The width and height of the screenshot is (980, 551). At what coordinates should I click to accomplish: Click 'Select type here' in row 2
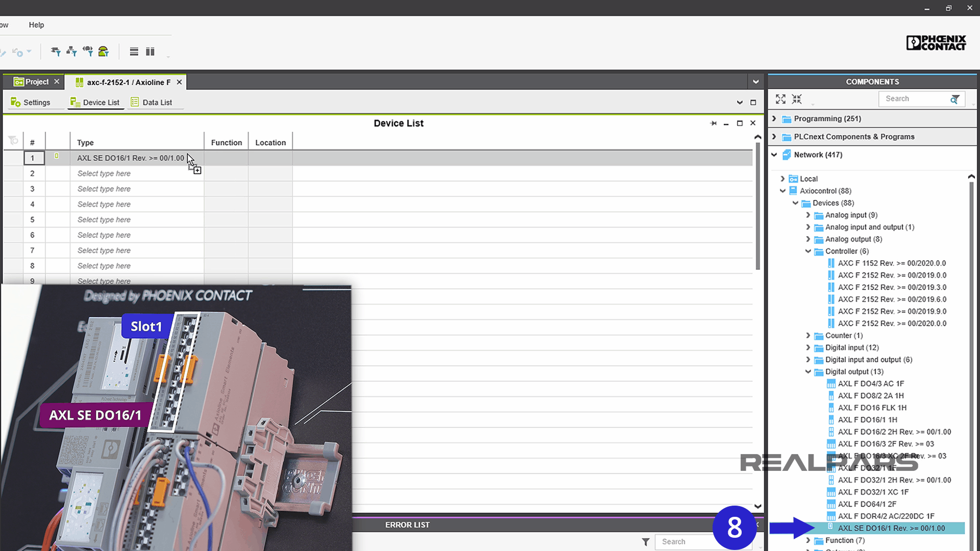click(104, 173)
